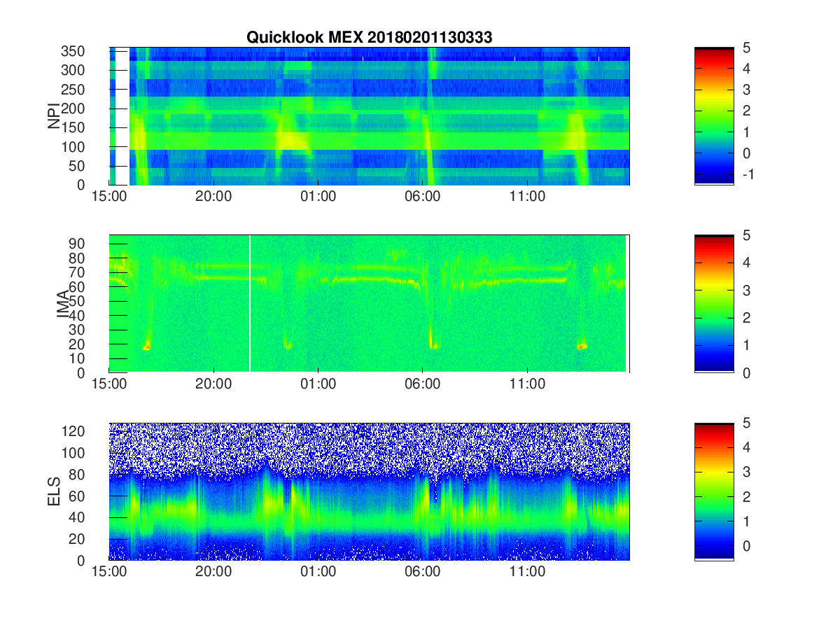Select the ELS y-axis label

click(54, 491)
